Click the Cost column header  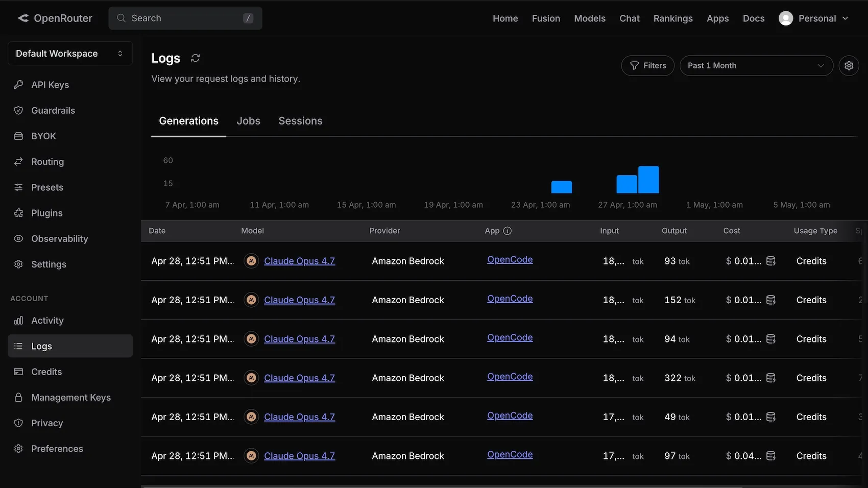tap(732, 231)
